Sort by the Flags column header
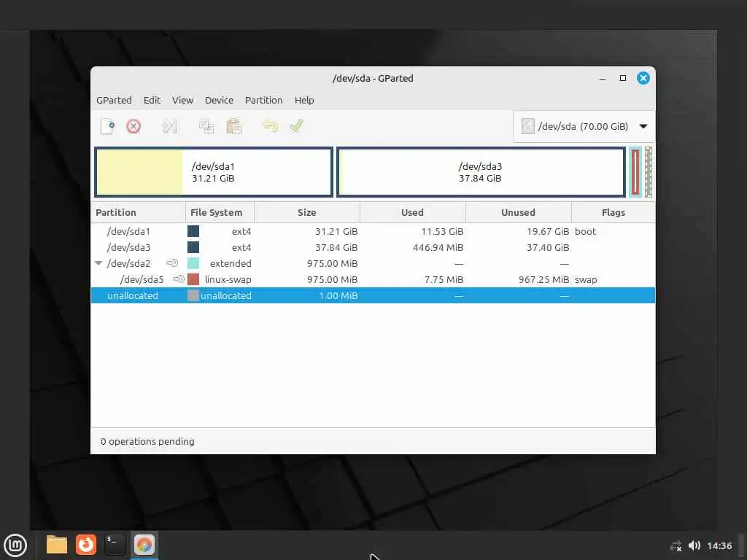The image size is (747, 560). 613,213
